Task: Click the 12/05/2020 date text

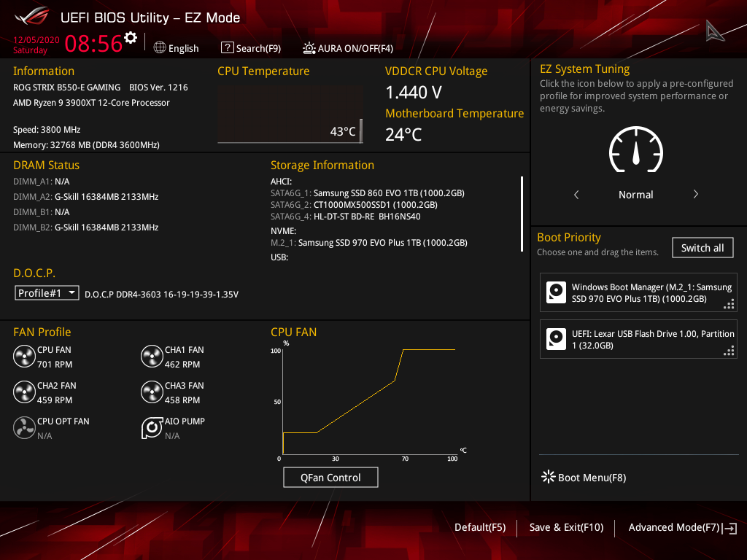Action: [36, 40]
